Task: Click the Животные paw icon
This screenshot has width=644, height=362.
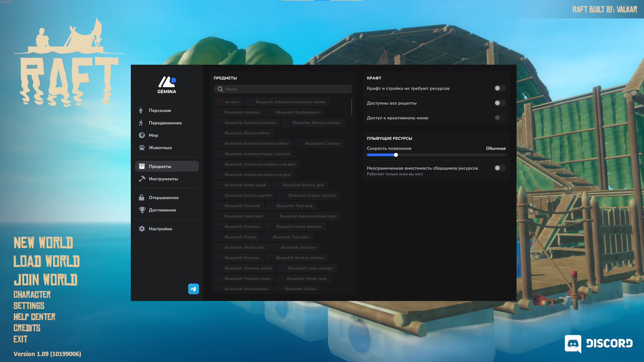Action: tap(142, 147)
